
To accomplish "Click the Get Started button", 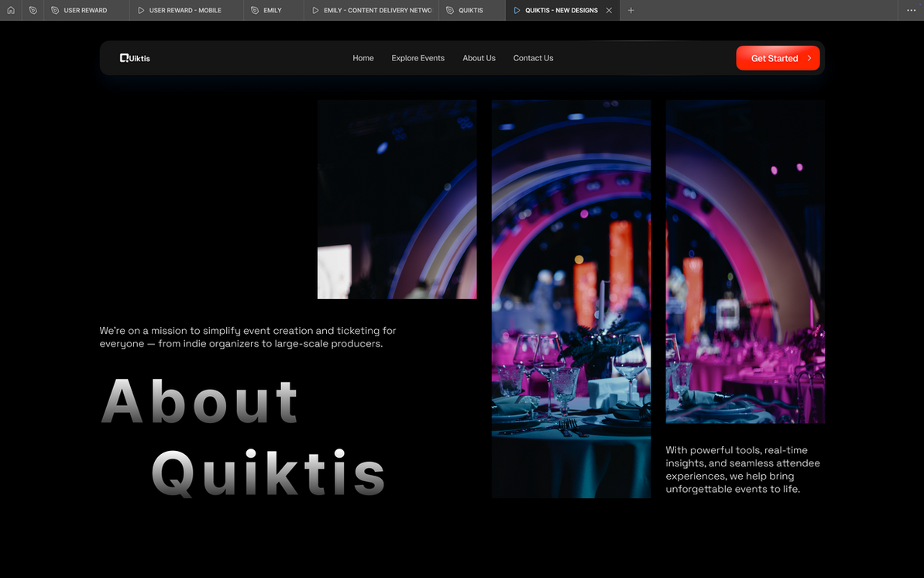I will pos(778,58).
